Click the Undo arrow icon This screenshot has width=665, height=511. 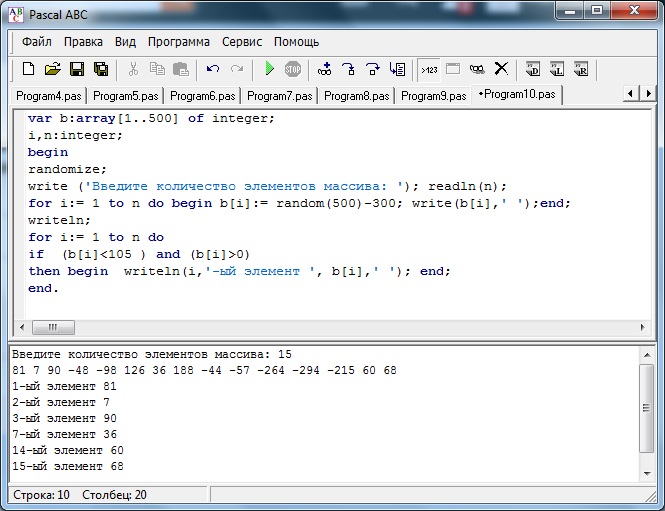coord(212,69)
